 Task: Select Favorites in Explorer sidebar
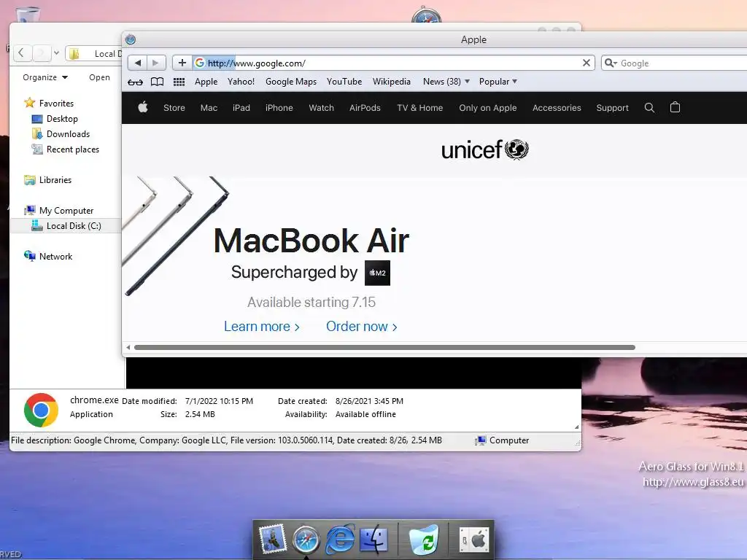[49, 103]
